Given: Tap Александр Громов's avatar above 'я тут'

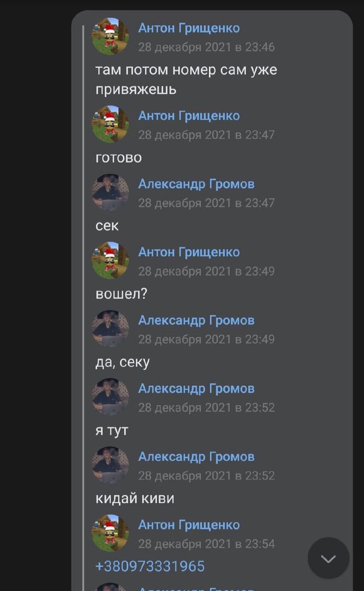Looking at the screenshot, I should click(x=110, y=397).
